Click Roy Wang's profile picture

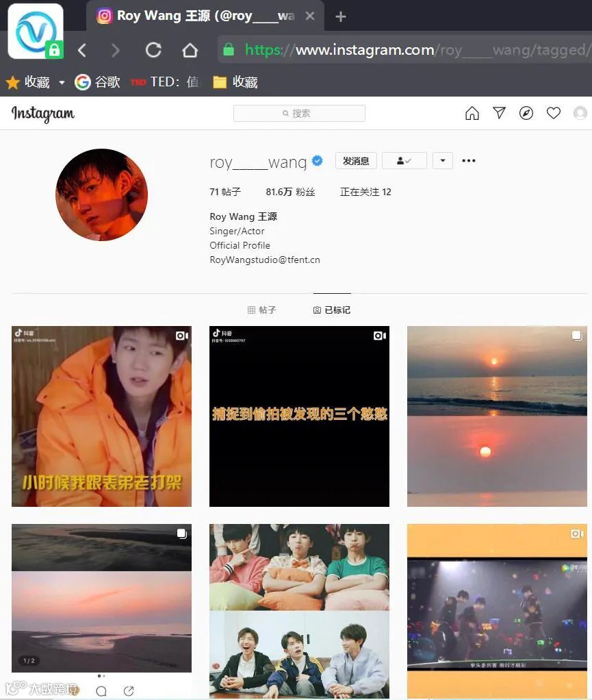click(x=102, y=195)
